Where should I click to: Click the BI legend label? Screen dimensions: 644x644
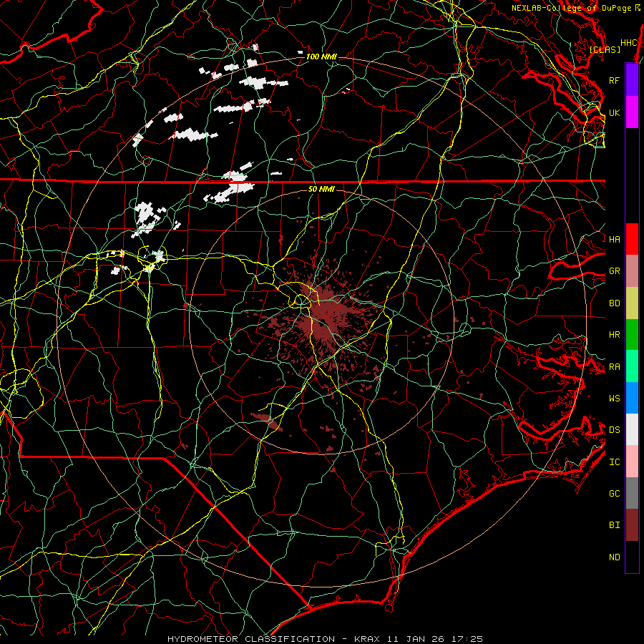(x=615, y=525)
